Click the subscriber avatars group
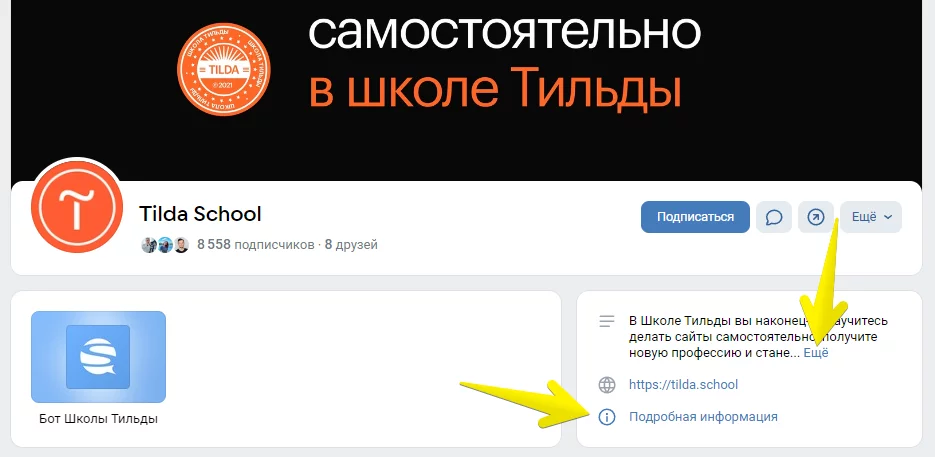Screen dimensions: 935x457 click(165, 245)
